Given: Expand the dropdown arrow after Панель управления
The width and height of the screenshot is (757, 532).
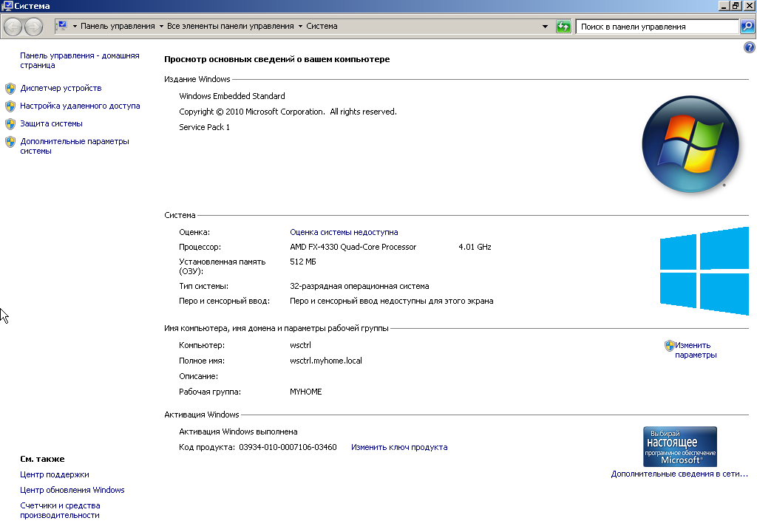Looking at the screenshot, I should point(161,27).
